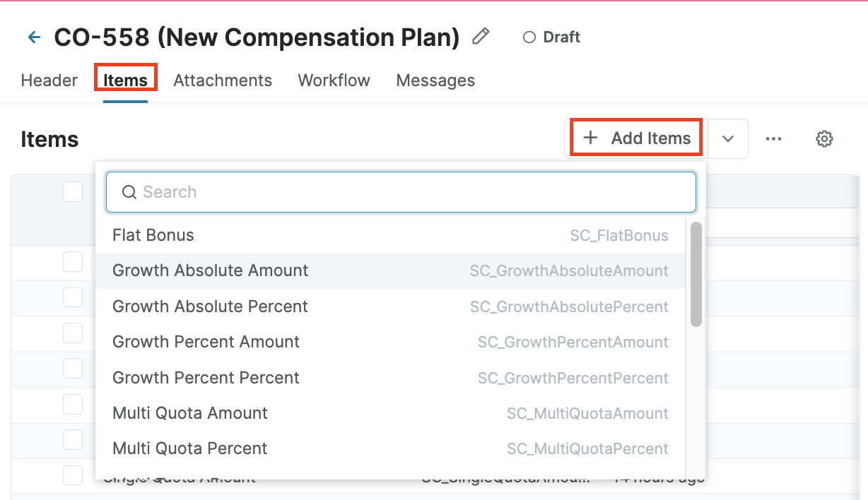This screenshot has width=868, height=500.
Task: Select Growth Absolute Amount from the list
Action: coord(211,270)
